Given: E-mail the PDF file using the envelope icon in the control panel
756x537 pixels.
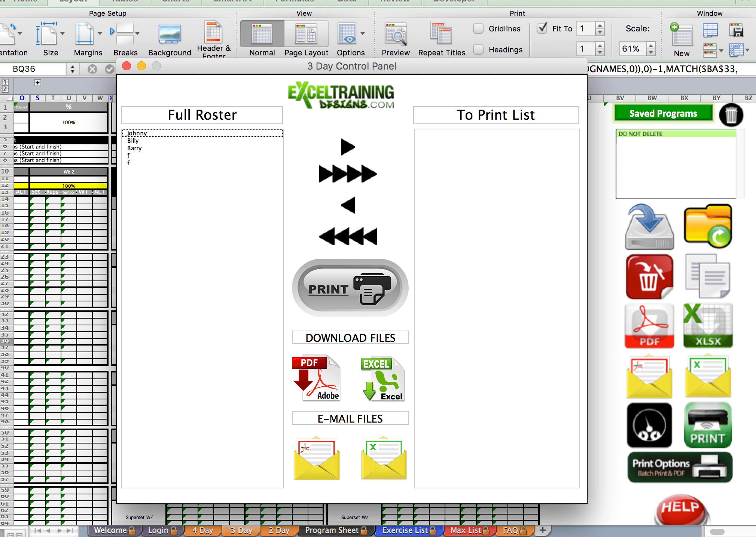Looking at the screenshot, I should [x=317, y=458].
